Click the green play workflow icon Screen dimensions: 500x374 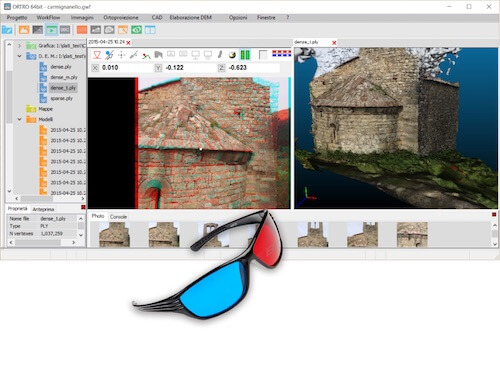pos(51,30)
